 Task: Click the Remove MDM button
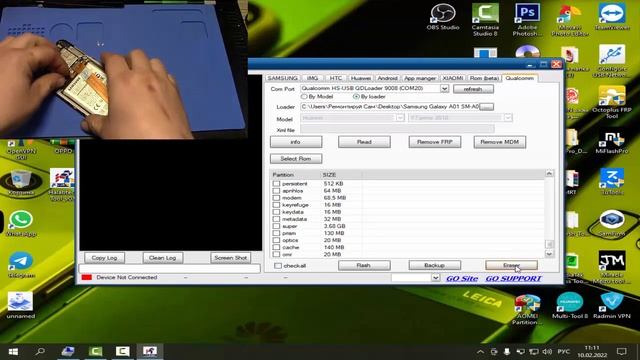[x=500, y=142]
